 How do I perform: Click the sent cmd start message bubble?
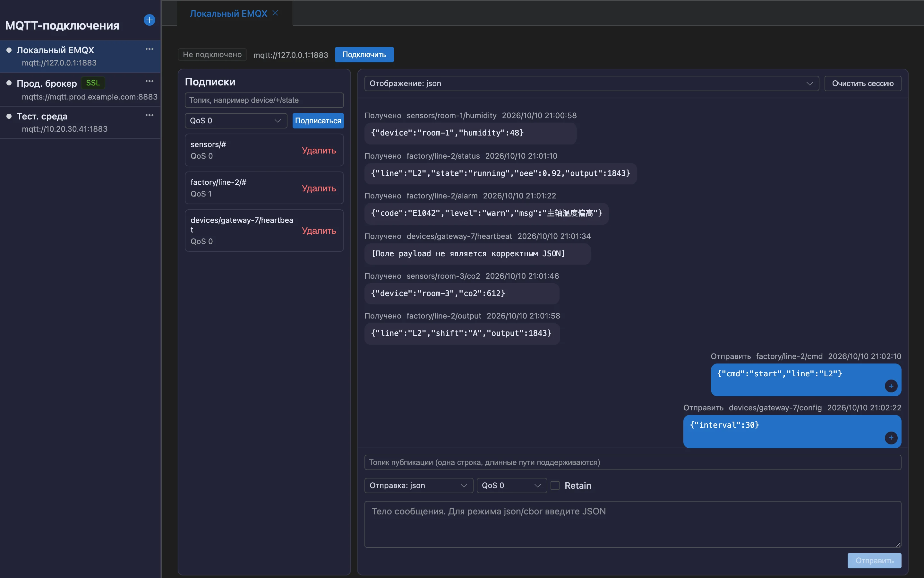click(806, 380)
